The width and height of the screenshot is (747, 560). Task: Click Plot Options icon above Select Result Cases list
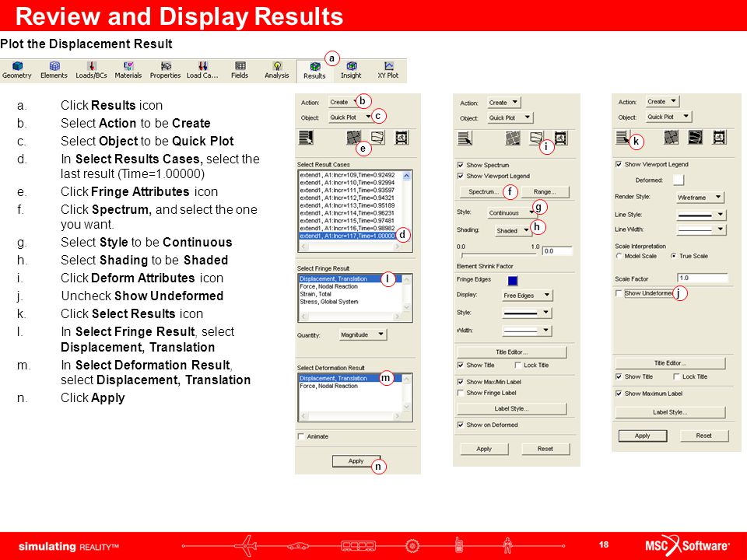(402, 138)
